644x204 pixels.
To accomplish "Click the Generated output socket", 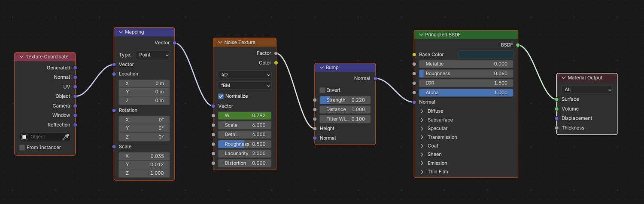I will tap(75, 68).
